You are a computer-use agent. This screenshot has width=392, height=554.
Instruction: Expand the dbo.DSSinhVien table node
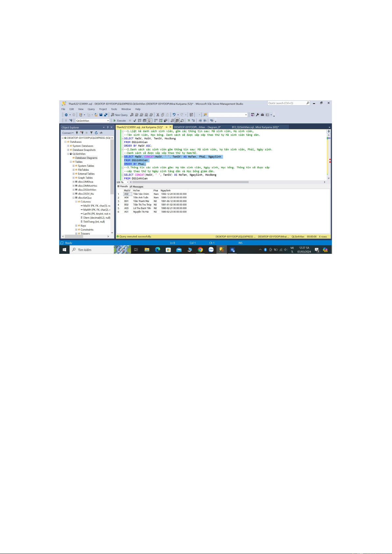(x=74, y=190)
